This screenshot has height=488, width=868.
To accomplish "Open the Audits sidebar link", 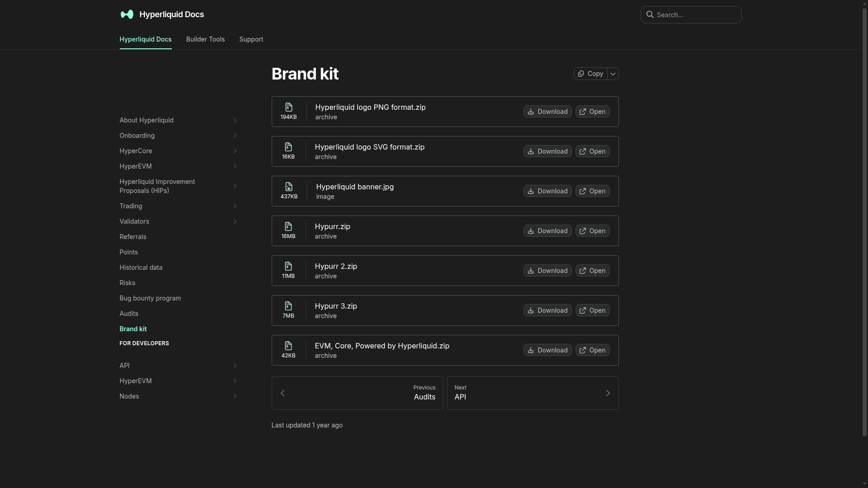I will pyautogui.click(x=129, y=314).
